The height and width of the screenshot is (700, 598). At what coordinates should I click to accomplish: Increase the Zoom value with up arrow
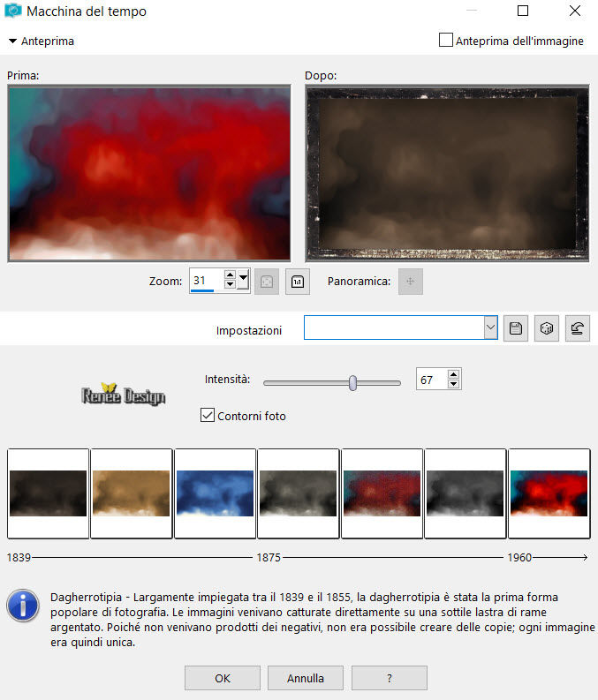[230, 275]
